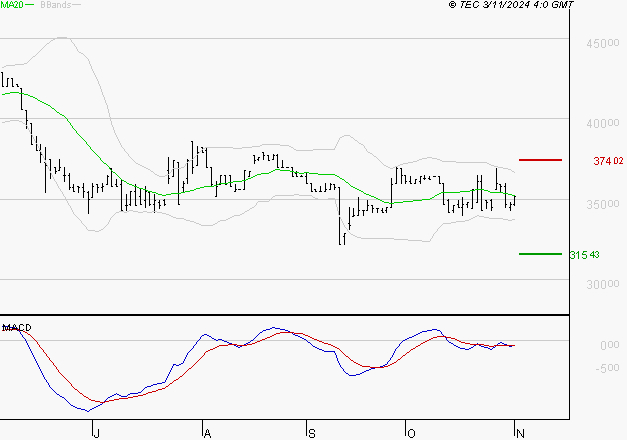Click the green 315.43 support value
Image resolution: width=627 pixels, height=440 pixels.
585,255
